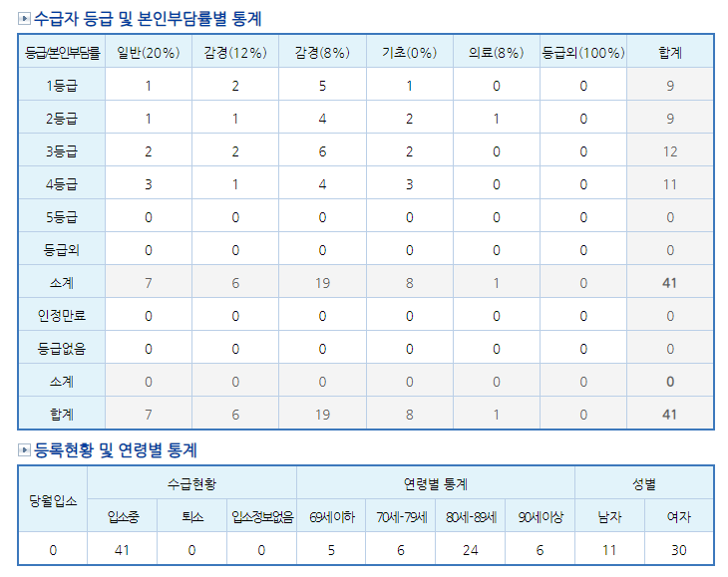The height and width of the screenshot is (577, 728).
Task: Select the 등급외 row label
Action: coord(62,250)
